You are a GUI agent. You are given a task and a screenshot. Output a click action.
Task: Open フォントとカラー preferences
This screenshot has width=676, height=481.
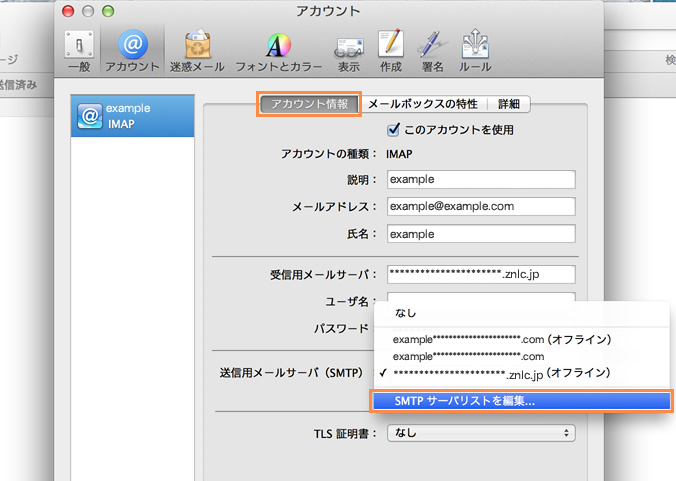(x=279, y=52)
